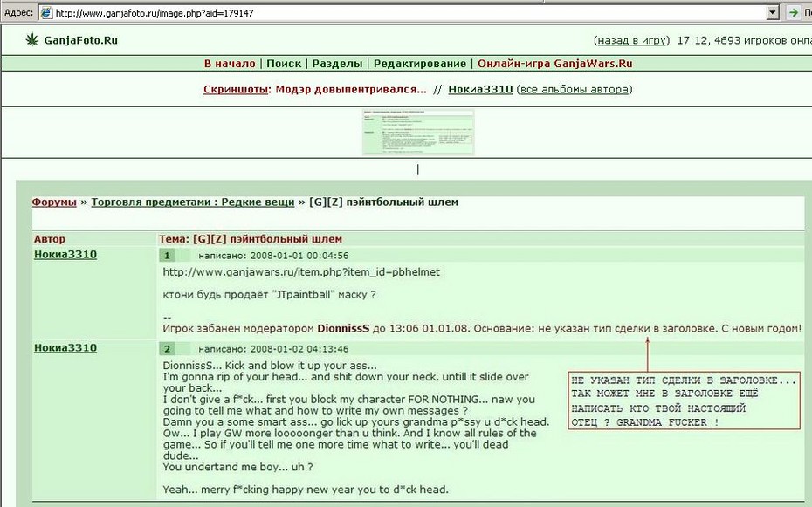
Task: Click 'все альбомы автора' link
Action: [x=574, y=89]
